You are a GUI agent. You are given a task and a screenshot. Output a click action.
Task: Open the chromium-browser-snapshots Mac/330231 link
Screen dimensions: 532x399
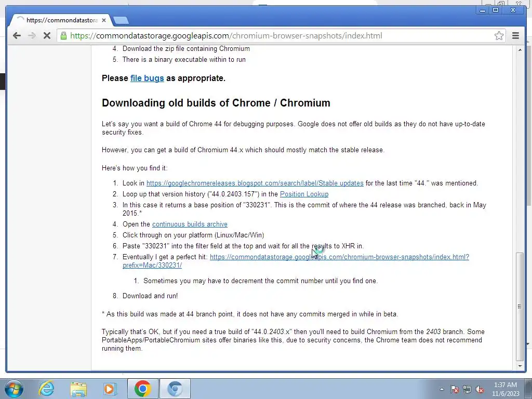339,257
